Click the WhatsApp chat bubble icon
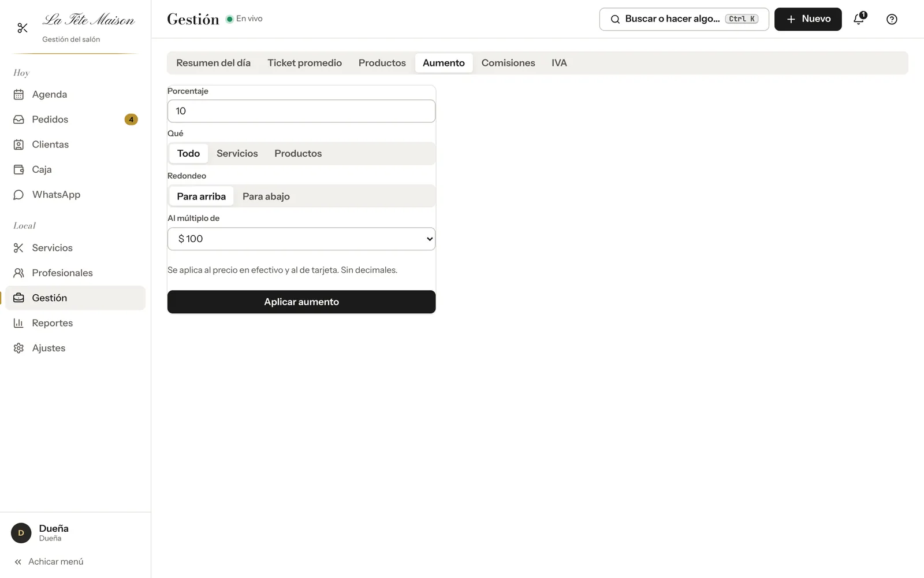Image resolution: width=924 pixels, height=578 pixels. coord(18,195)
